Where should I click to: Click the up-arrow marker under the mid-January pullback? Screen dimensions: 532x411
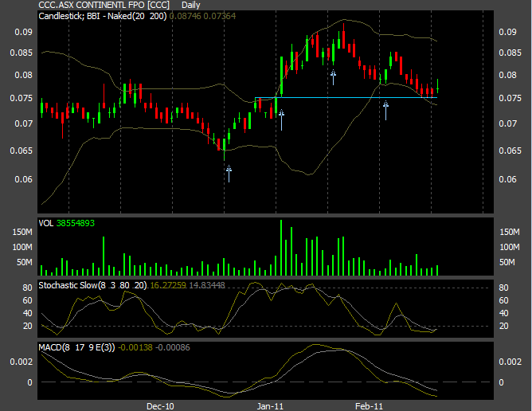pyautogui.click(x=333, y=77)
